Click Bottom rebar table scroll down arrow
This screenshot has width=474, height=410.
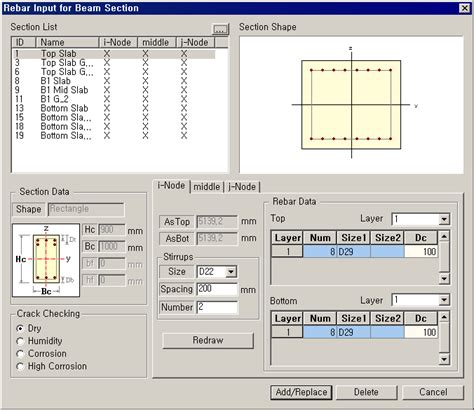[x=444, y=359]
